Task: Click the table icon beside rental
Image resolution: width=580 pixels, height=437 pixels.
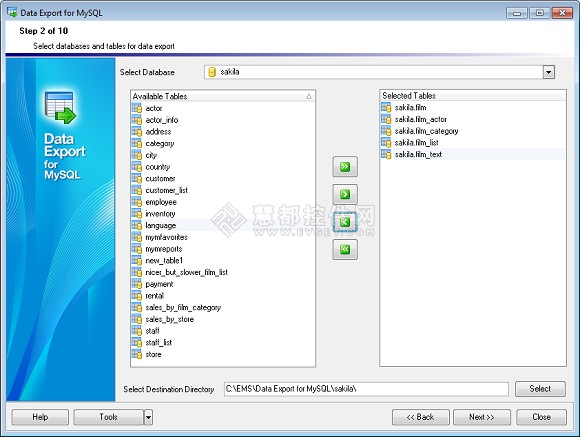Action: (137, 296)
